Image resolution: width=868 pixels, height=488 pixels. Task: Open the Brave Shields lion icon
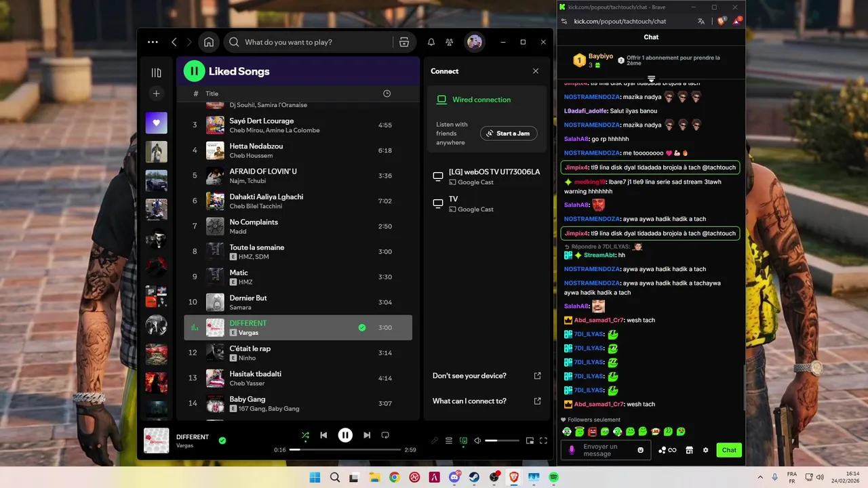[722, 21]
